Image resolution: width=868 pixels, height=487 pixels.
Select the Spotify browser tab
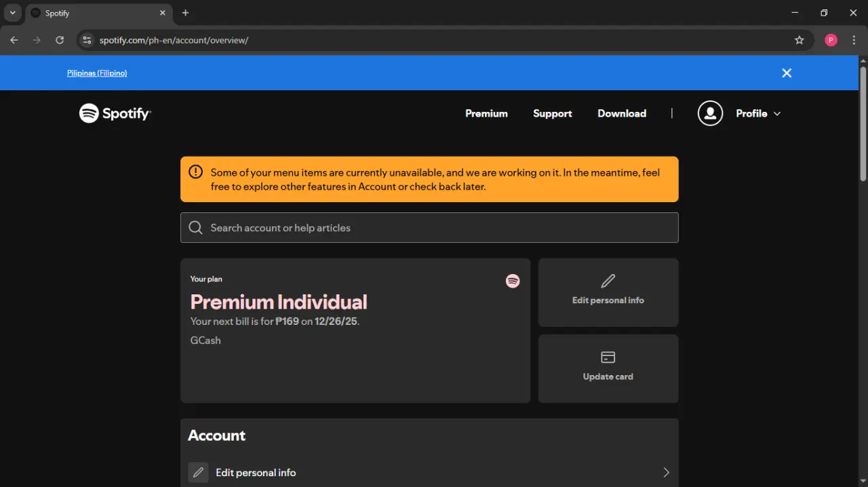[99, 13]
